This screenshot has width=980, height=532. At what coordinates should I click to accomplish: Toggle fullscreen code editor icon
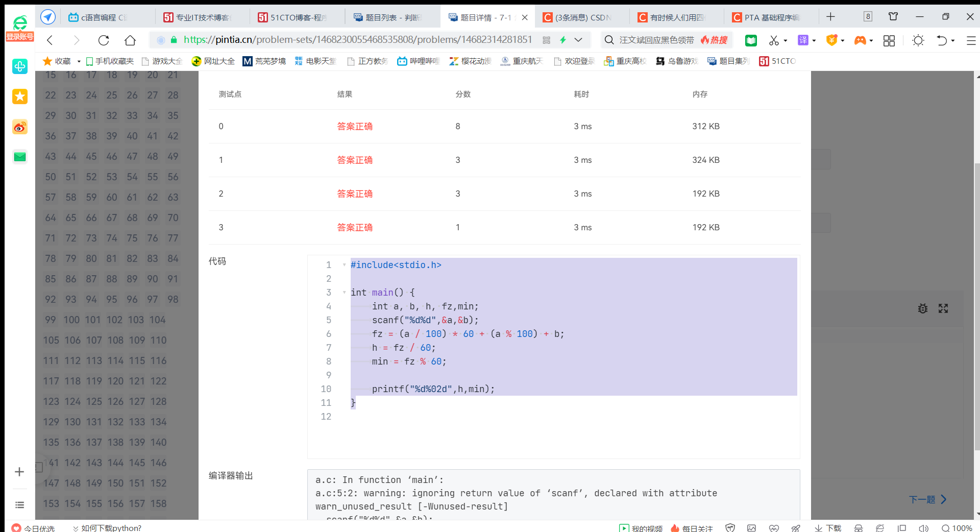point(943,308)
